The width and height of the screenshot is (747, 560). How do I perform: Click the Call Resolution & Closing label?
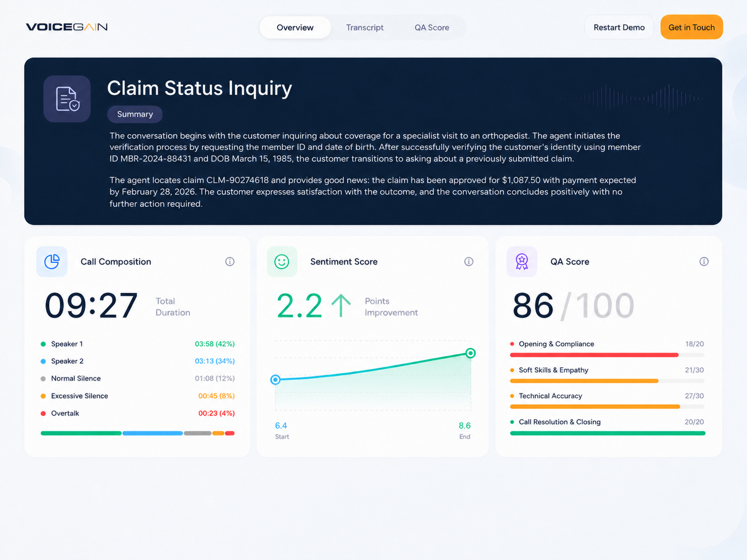tap(560, 422)
